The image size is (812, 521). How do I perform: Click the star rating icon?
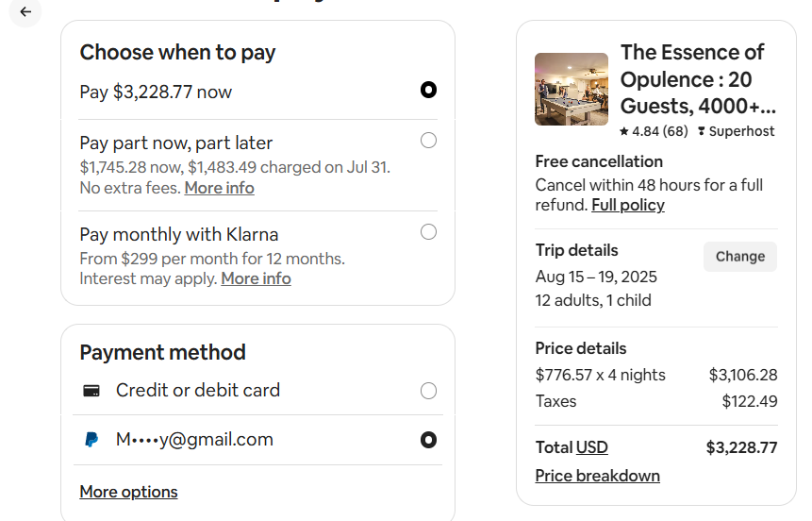point(624,131)
